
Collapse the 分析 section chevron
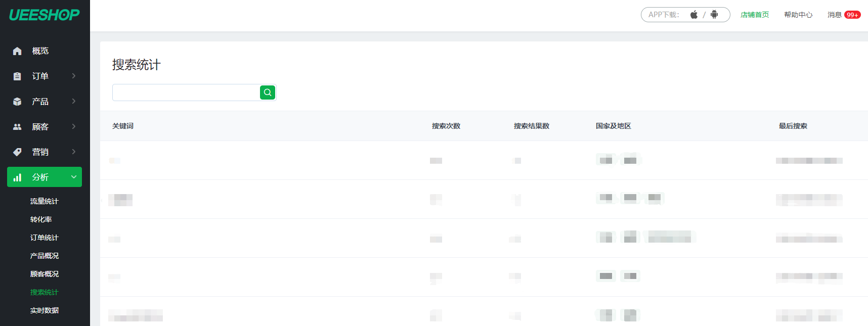tap(74, 177)
